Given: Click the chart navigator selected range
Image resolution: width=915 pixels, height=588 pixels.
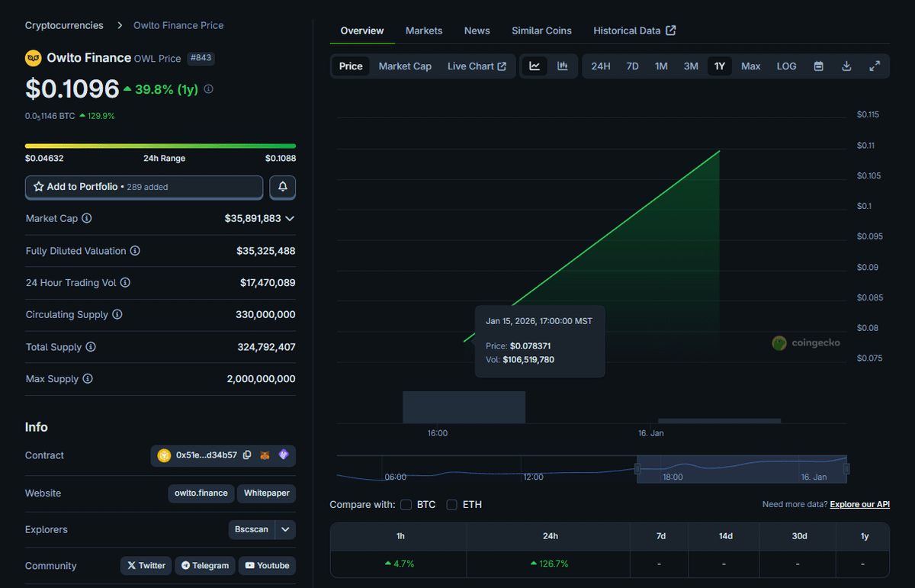Looking at the screenshot, I should (x=742, y=468).
